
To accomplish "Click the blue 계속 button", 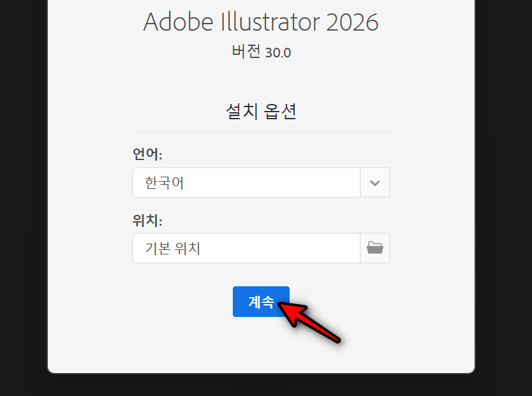I will [x=261, y=302].
